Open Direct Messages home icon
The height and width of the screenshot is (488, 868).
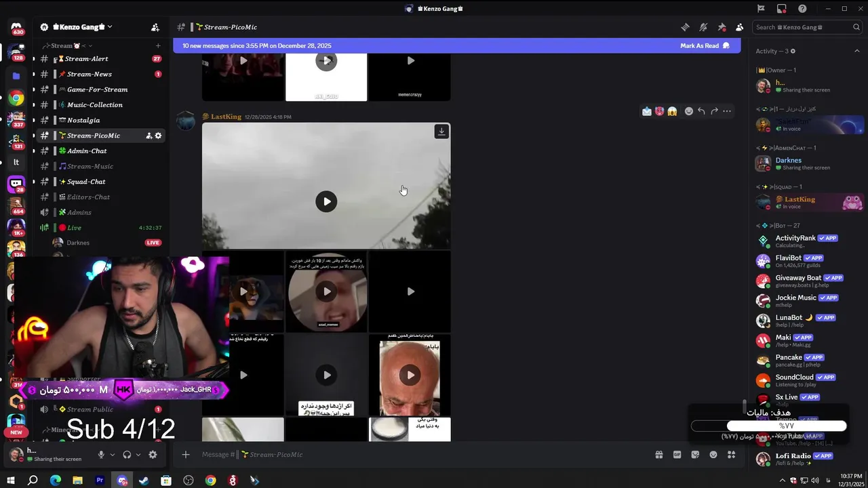(16, 28)
